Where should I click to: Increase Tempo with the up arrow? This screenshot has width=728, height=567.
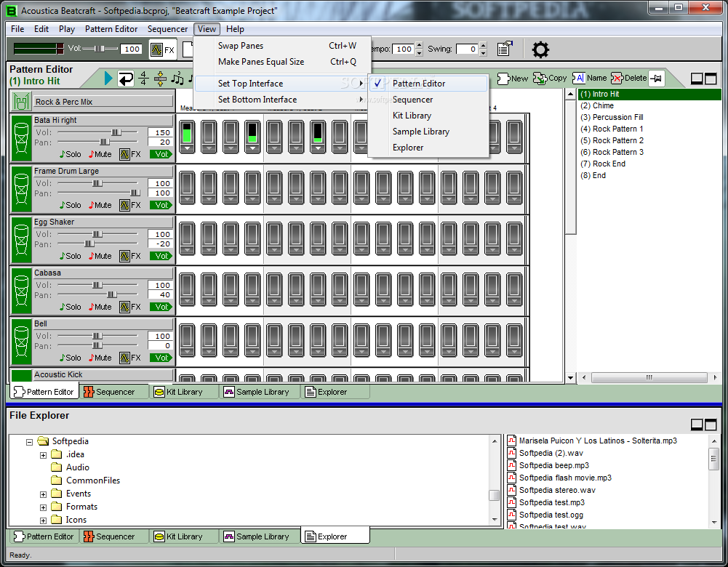pyautogui.click(x=419, y=45)
